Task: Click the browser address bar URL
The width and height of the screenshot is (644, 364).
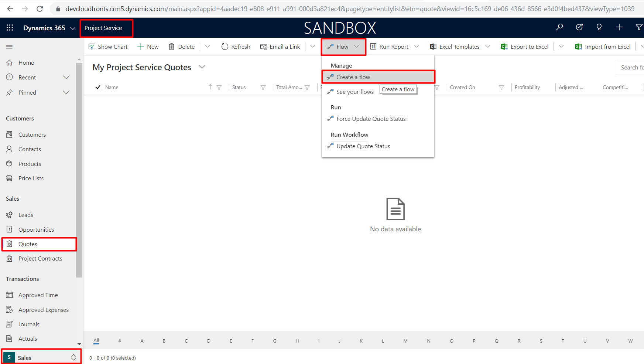Action: [349, 8]
